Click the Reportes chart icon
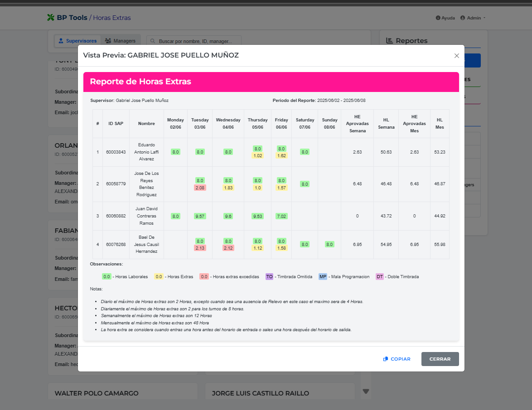Image resolution: width=532 pixels, height=410 pixels. coord(389,40)
